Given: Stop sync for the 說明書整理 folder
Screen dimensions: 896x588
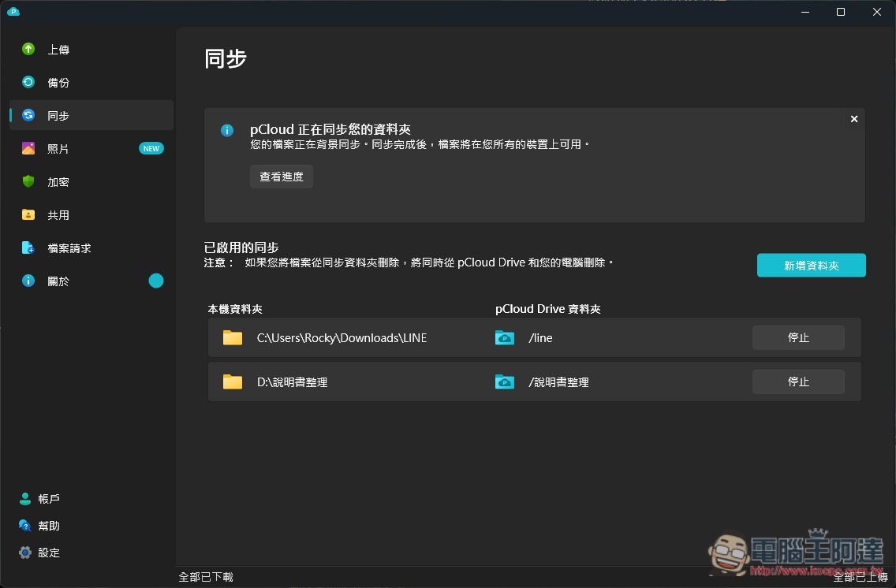Looking at the screenshot, I should (798, 381).
